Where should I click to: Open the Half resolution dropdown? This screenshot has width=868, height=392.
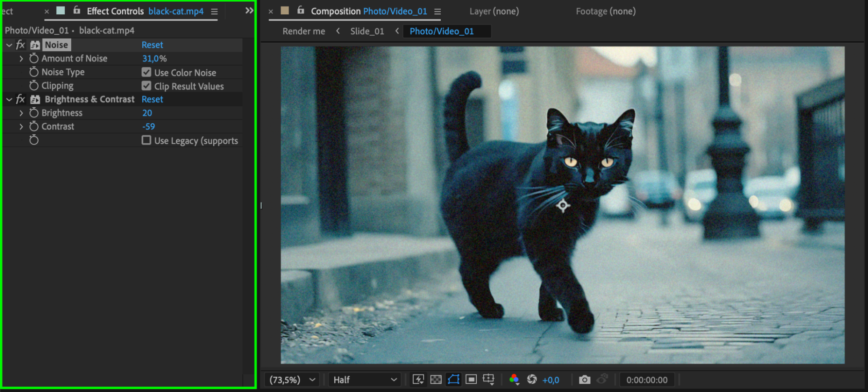pos(365,380)
